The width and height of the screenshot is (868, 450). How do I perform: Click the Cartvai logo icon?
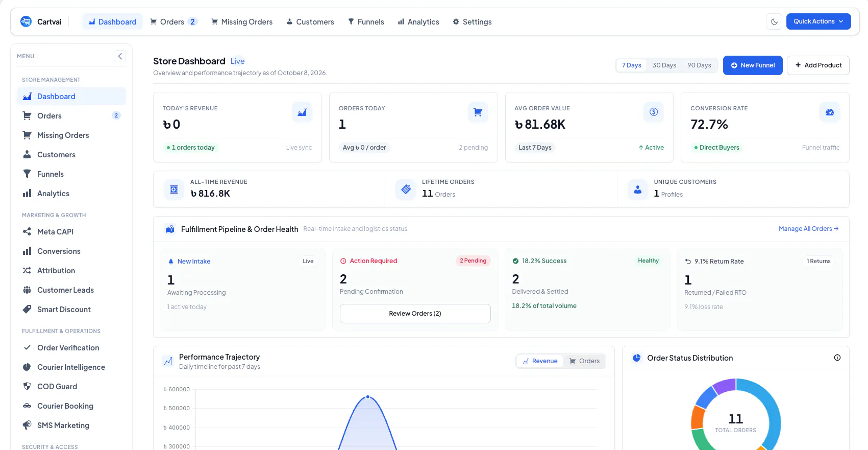coord(26,21)
